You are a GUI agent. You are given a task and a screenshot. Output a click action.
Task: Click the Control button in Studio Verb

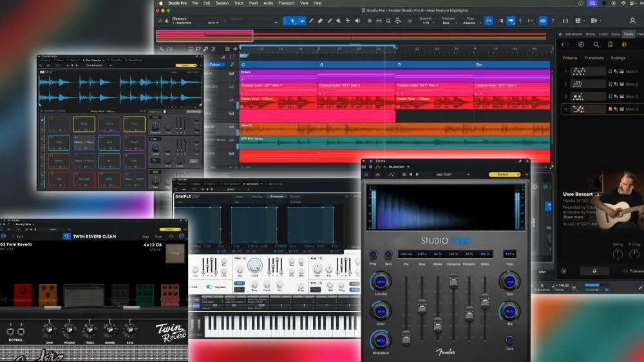pos(504,175)
